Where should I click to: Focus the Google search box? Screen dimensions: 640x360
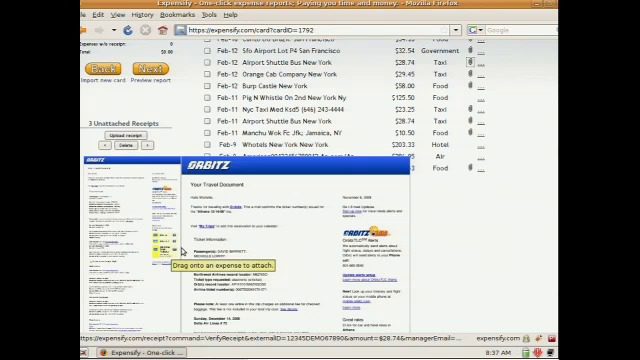pyautogui.click(x=521, y=30)
